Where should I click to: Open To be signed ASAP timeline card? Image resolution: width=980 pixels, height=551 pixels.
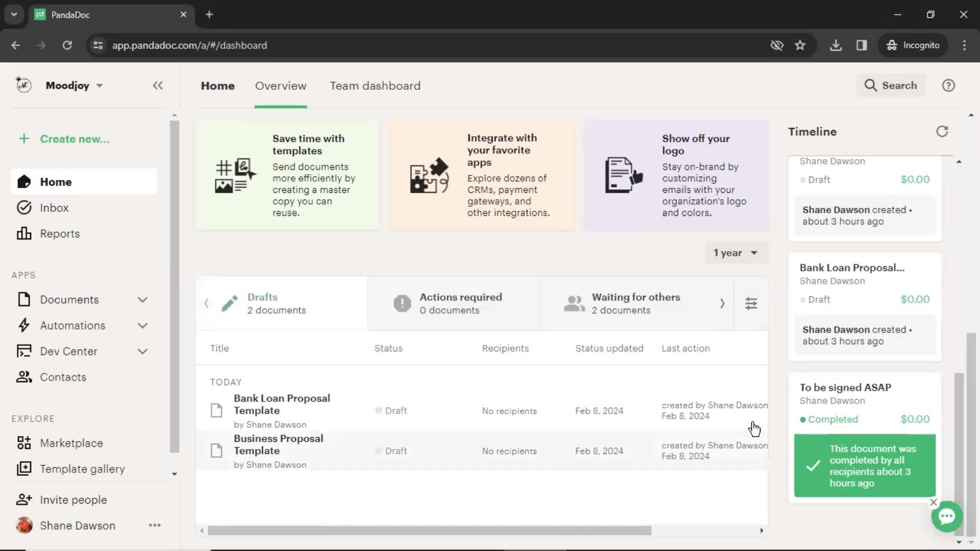click(x=865, y=438)
